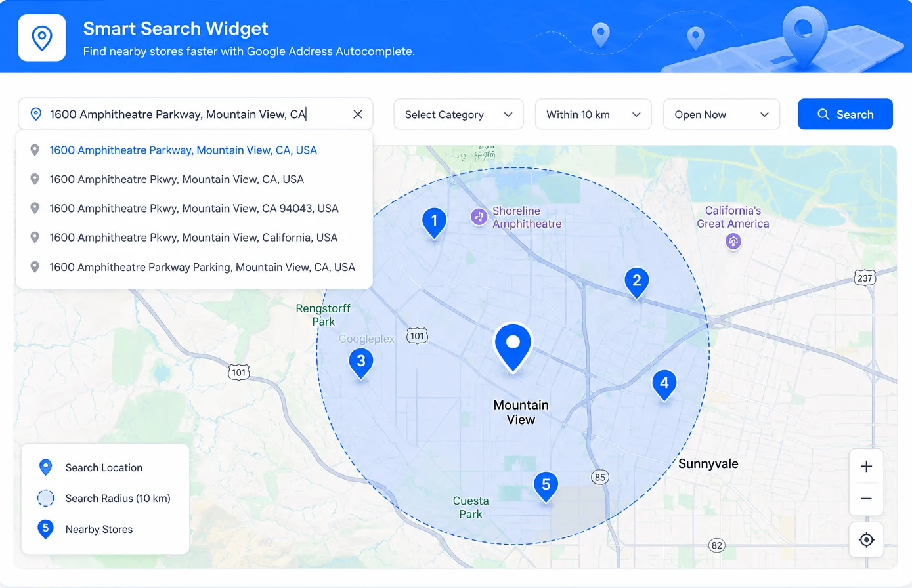
Task: Click the Shoreline Amphitheatre text label
Action: [527, 217]
